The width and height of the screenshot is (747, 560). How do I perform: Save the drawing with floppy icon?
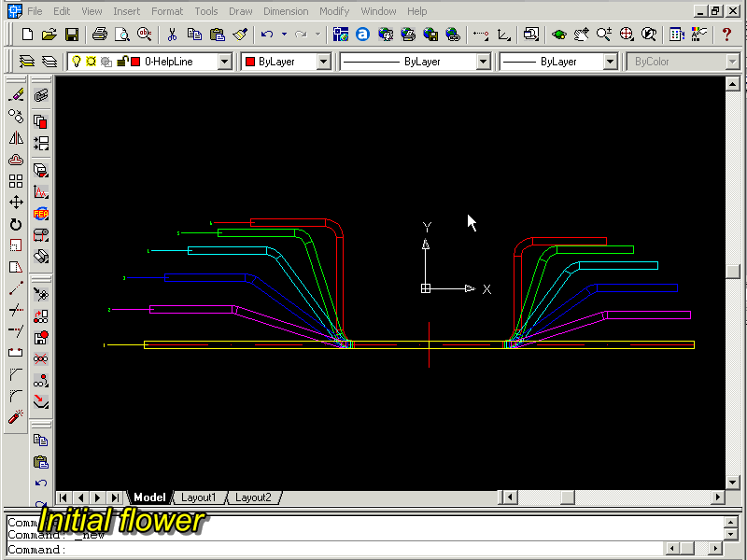[72, 35]
